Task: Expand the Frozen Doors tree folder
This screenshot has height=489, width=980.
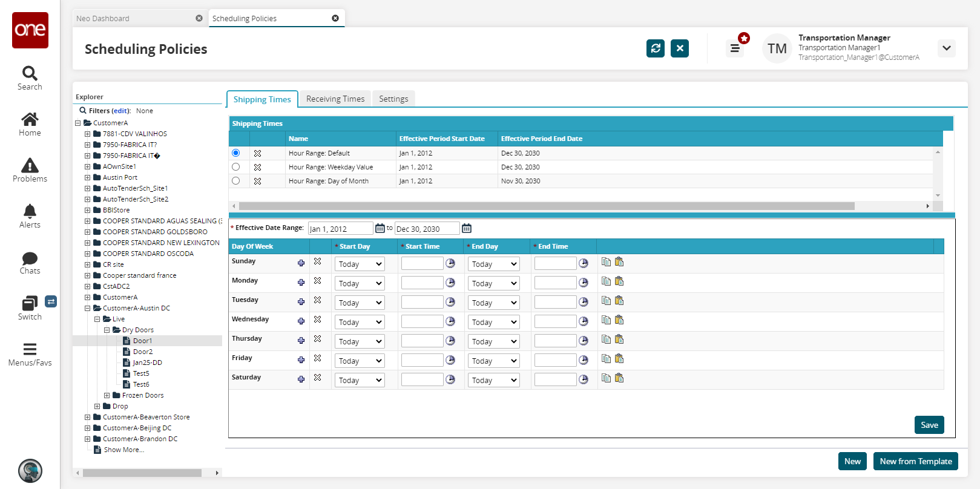Action: [107, 395]
